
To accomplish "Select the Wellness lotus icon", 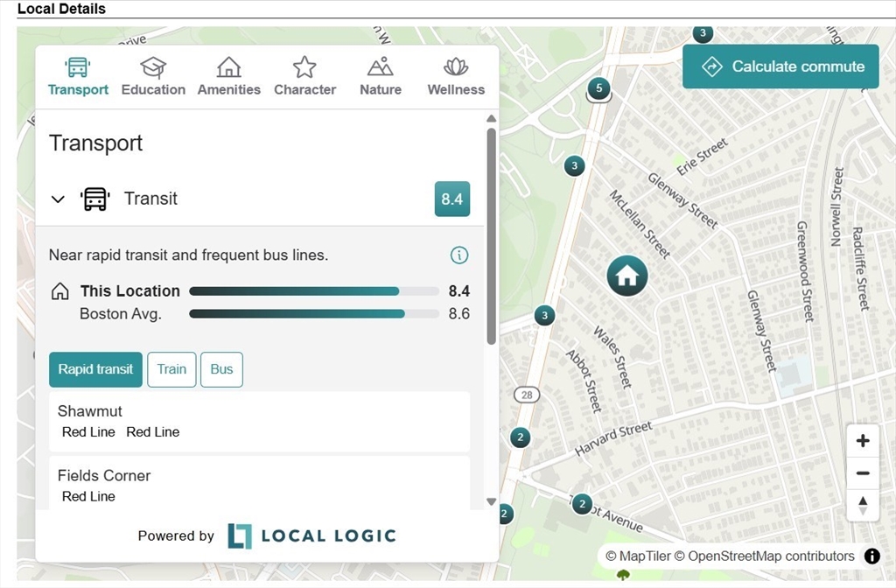I will [x=456, y=68].
